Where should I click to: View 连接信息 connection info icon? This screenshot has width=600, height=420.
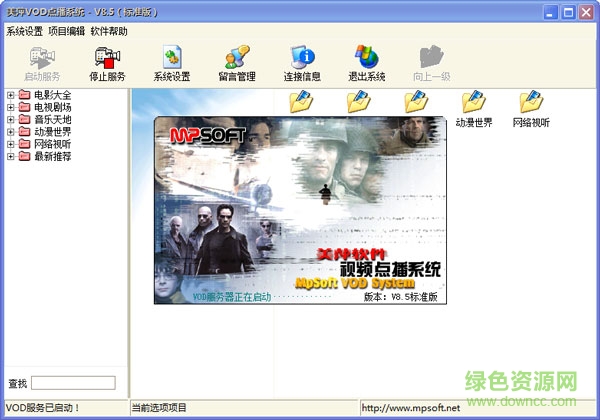pyautogui.click(x=302, y=57)
